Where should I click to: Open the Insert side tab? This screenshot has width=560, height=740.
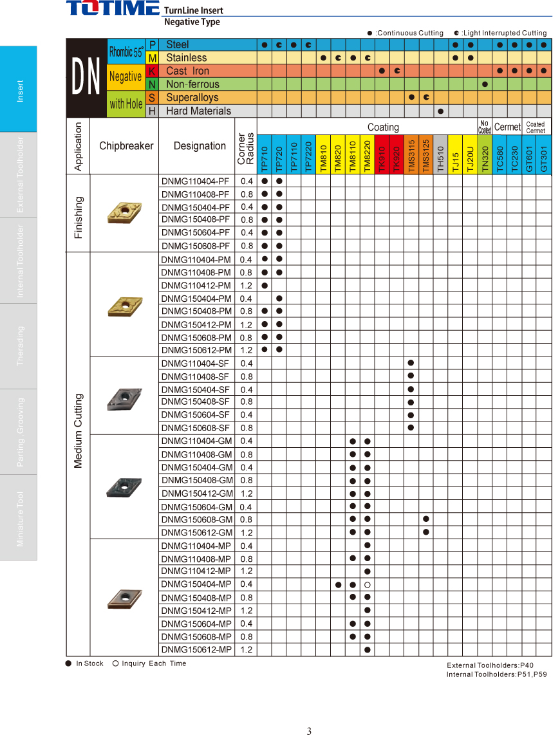click(x=19, y=89)
